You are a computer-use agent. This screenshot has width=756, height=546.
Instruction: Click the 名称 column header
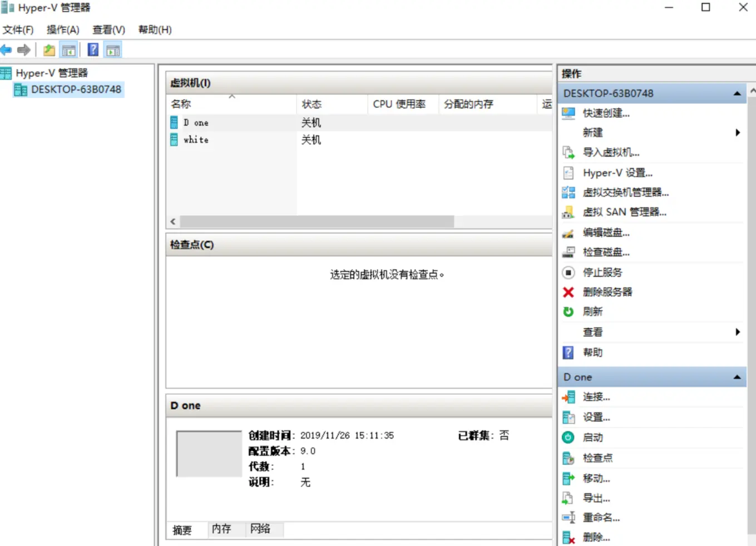[x=231, y=104]
